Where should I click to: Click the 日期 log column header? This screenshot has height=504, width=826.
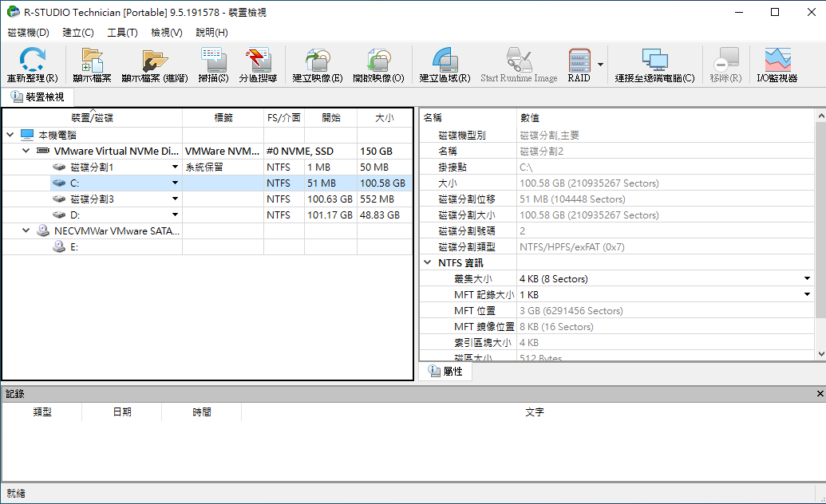pyautogui.click(x=121, y=411)
